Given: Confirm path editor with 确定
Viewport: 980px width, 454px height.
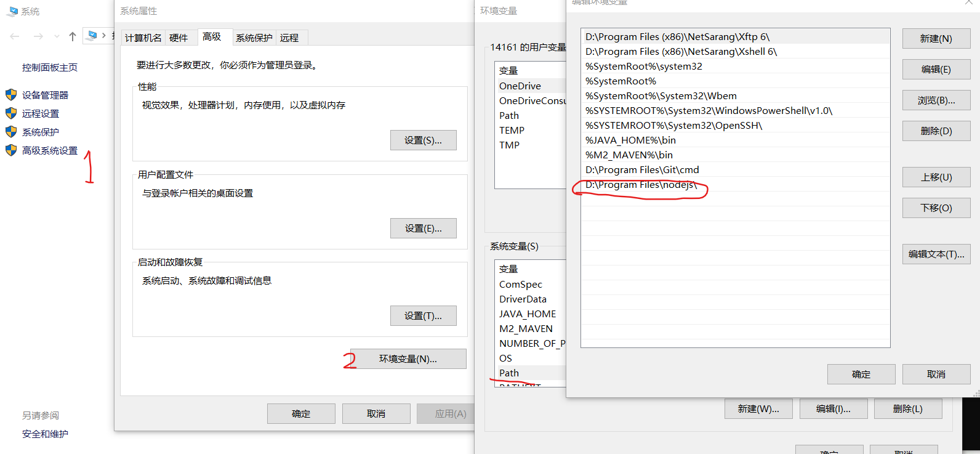Looking at the screenshot, I should [861, 374].
